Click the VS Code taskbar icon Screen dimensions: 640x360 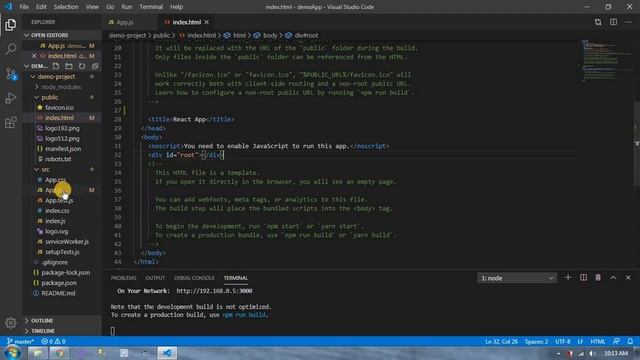[x=167, y=353]
